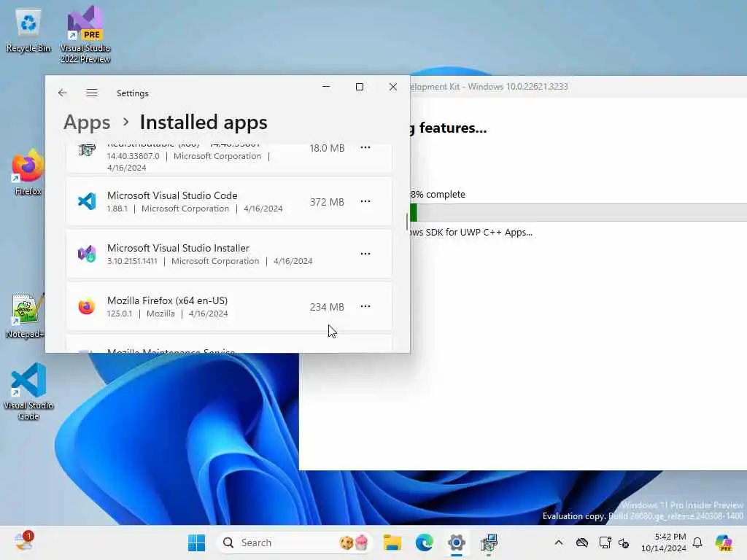This screenshot has height=560, width=747.
Task: Open the notification bell
Action: tap(697, 542)
